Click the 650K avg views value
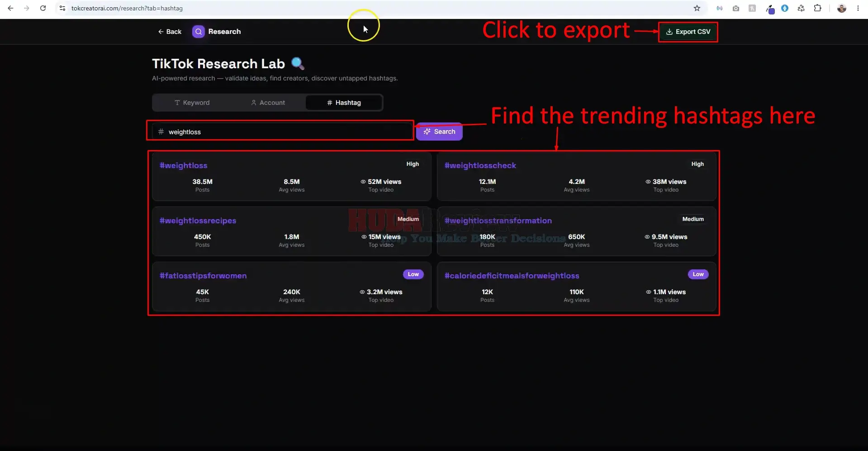Viewport: 868px width, 451px height. coord(577,237)
